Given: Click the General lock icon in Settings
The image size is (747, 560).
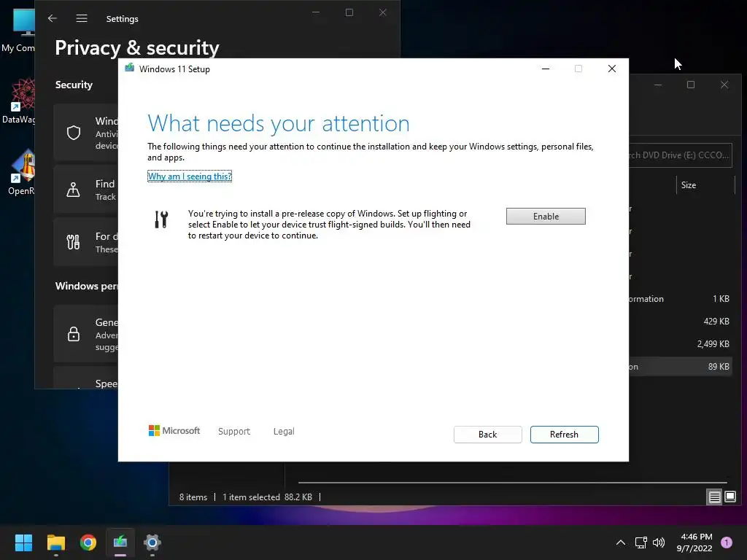Looking at the screenshot, I should point(74,333).
